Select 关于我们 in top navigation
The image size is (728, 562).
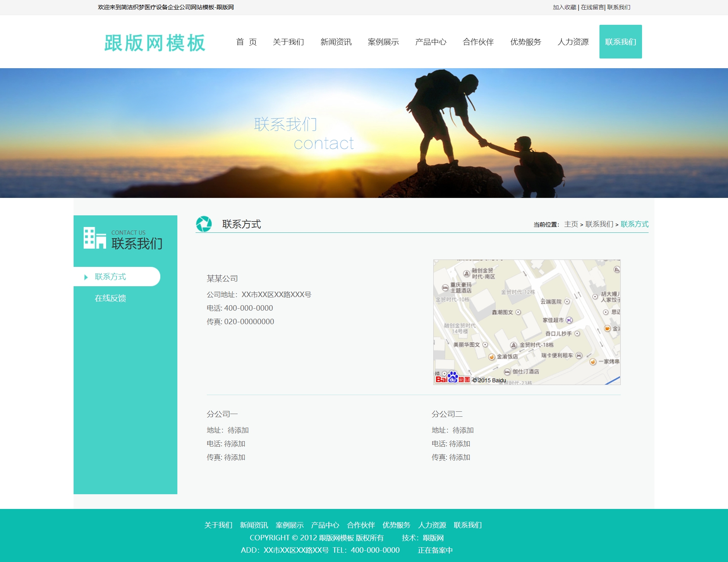(288, 42)
